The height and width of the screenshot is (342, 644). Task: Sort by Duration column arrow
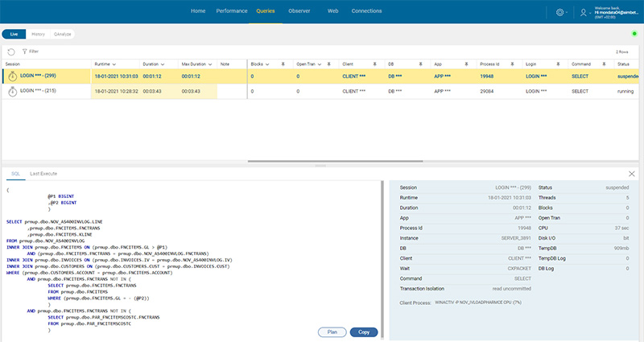point(163,64)
